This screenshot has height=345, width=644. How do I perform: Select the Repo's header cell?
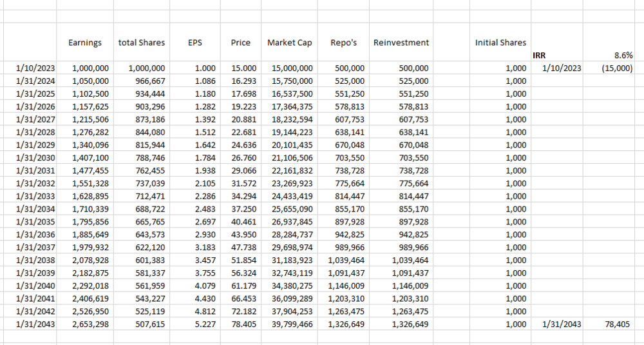point(343,43)
